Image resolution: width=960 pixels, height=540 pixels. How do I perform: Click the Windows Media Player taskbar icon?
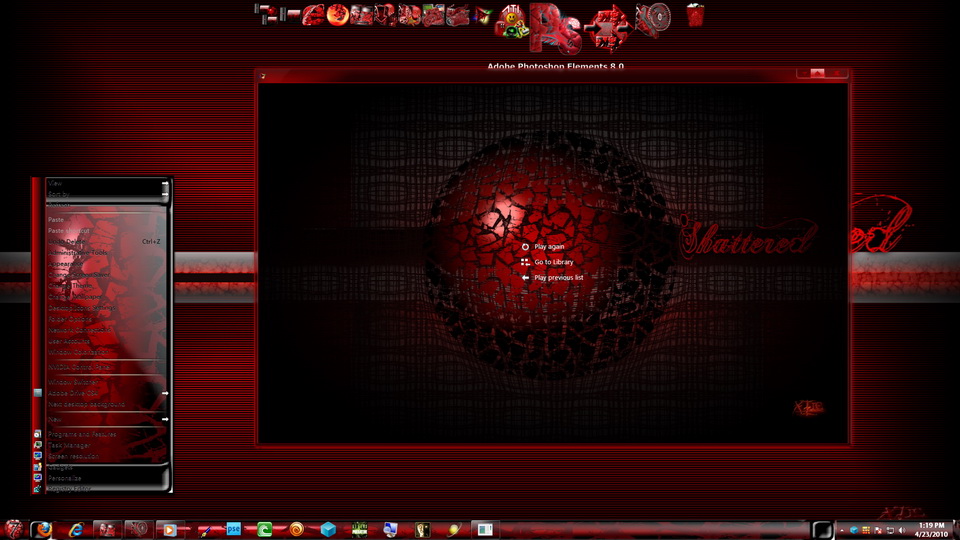pos(170,529)
